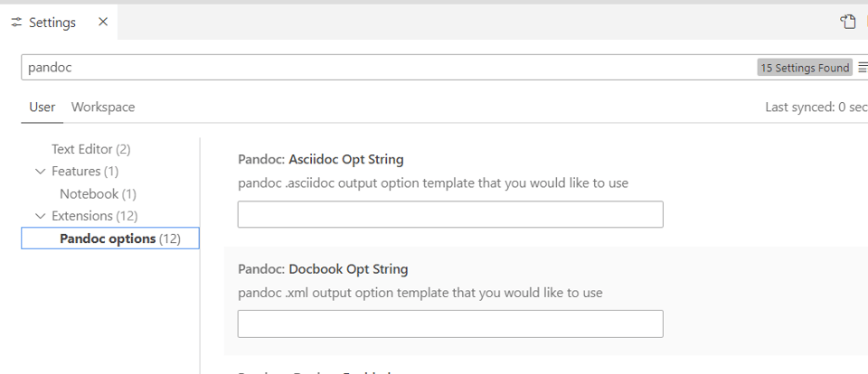
Task: Collapse the Extensions tree section
Action: coord(40,217)
